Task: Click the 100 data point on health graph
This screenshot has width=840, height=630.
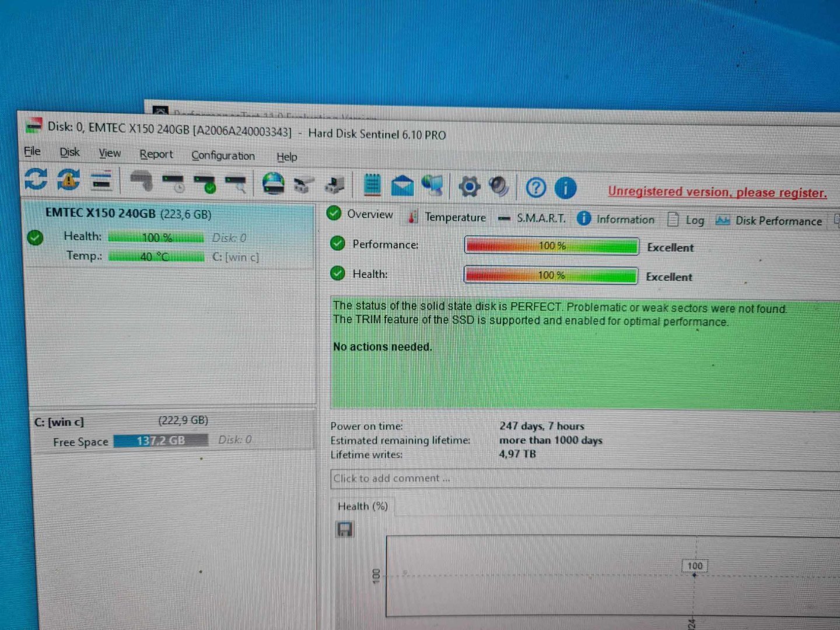Action: [x=694, y=575]
